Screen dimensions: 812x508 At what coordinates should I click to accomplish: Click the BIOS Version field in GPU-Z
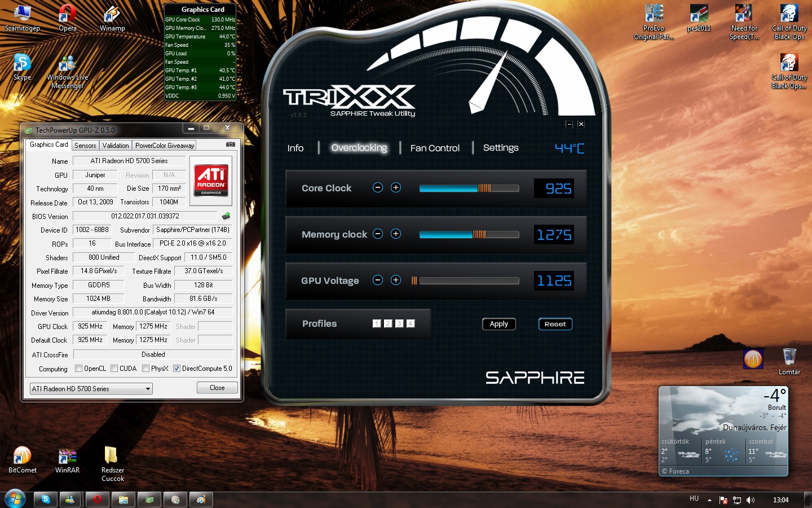coord(145,216)
